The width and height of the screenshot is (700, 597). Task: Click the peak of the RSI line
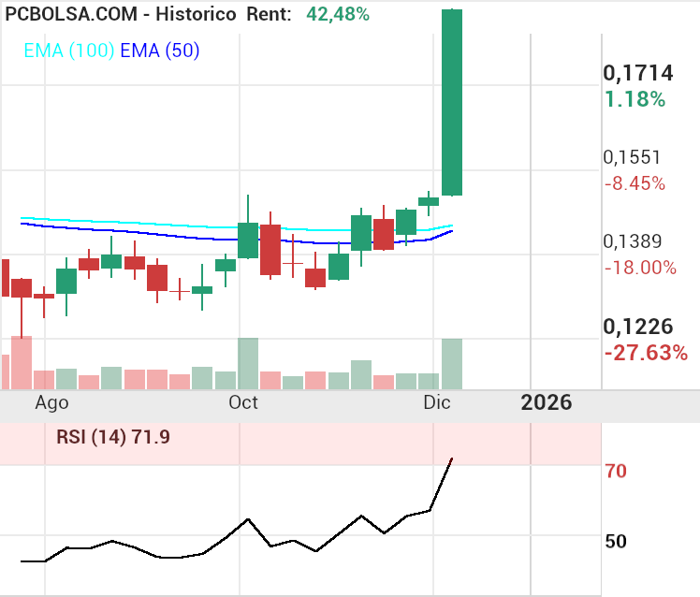(452, 459)
